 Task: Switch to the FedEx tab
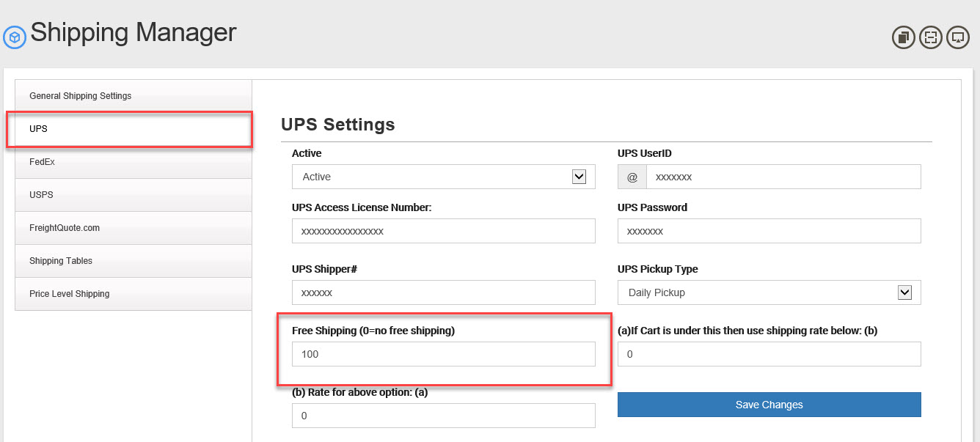[x=42, y=162]
